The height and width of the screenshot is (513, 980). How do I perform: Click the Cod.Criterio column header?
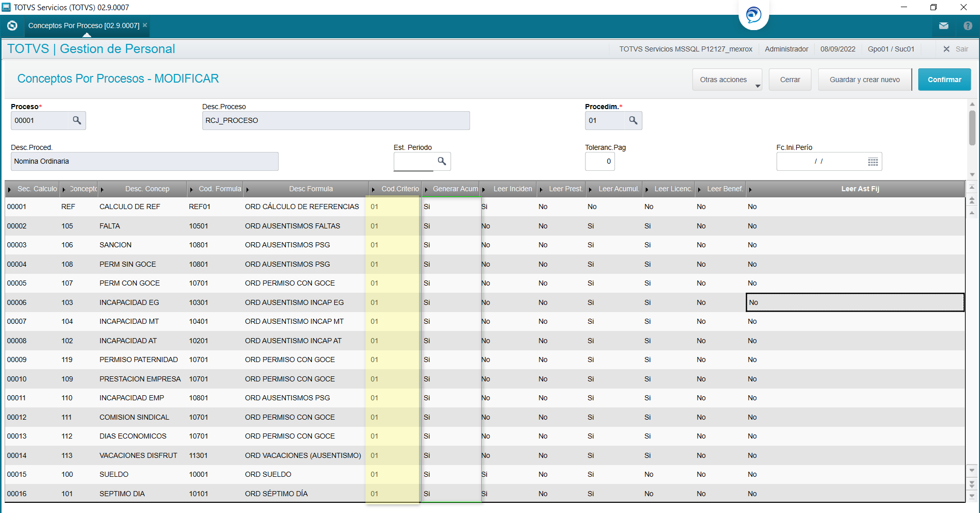(x=400, y=189)
